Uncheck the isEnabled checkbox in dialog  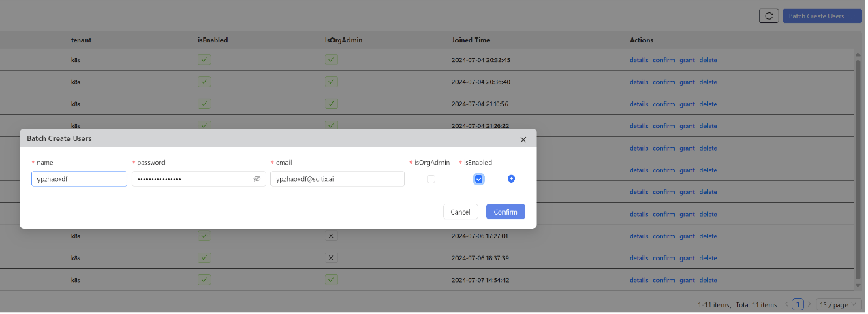(479, 178)
